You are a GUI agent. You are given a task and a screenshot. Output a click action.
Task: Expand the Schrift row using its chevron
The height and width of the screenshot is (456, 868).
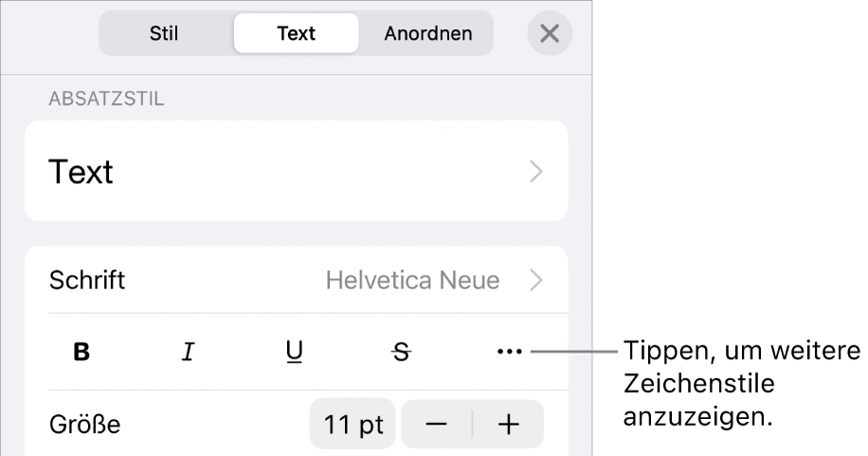[536, 281]
